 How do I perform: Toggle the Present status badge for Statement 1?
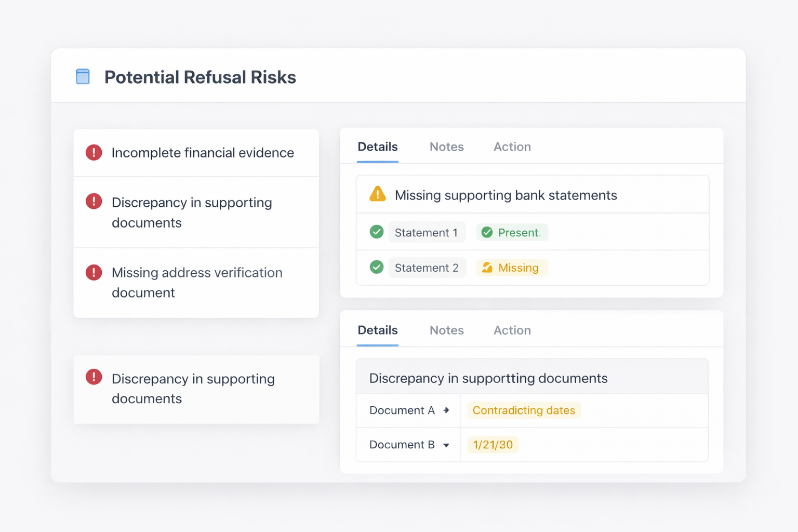point(512,232)
